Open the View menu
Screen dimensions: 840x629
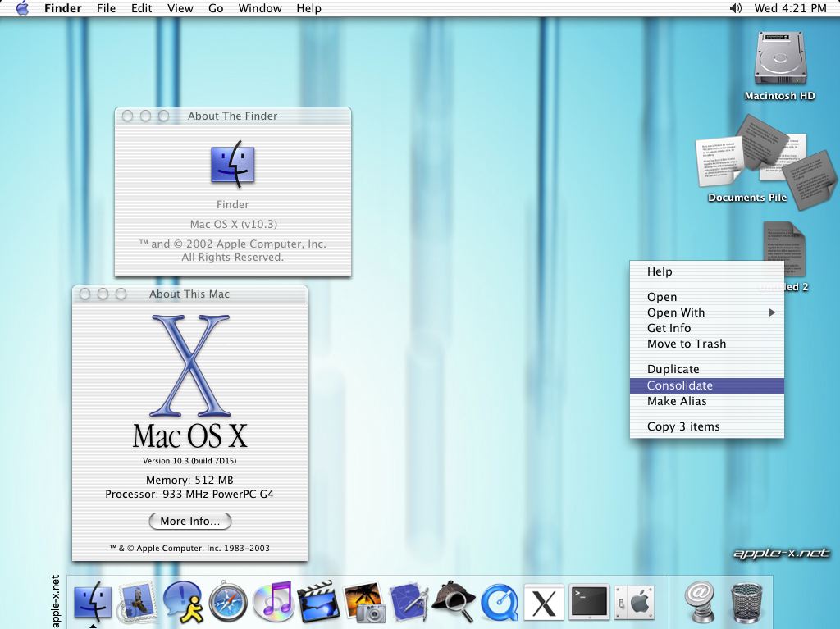click(180, 8)
